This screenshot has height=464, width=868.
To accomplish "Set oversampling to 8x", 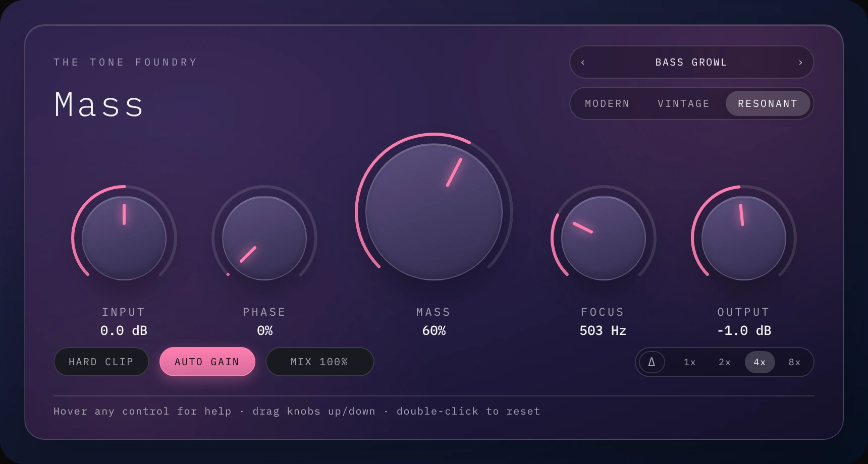I will 794,362.
